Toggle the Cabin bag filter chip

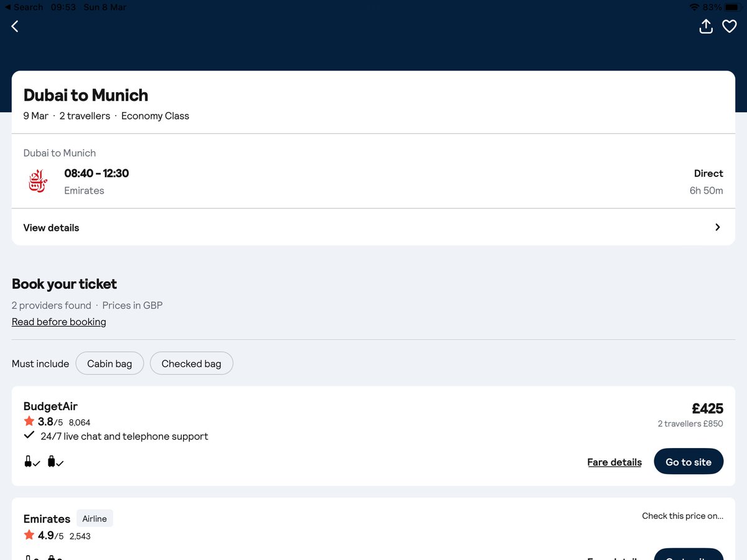click(x=110, y=363)
